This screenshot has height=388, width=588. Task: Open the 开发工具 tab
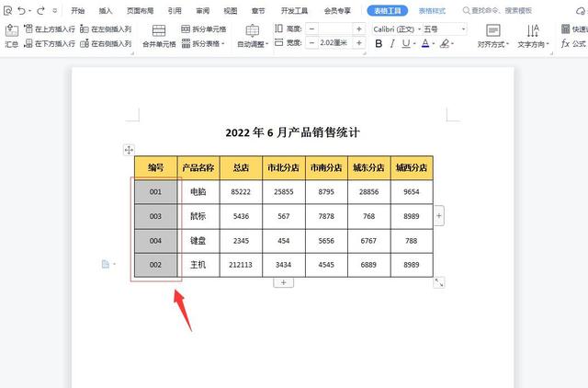[294, 10]
